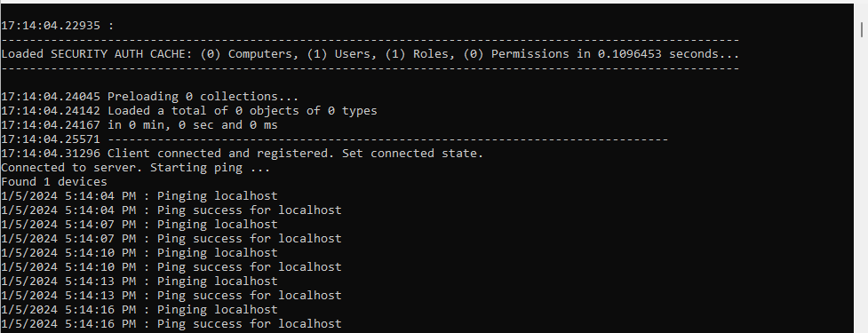
Task: Click the 5:14:07 PM Pinging localhost line
Action: coord(139,225)
